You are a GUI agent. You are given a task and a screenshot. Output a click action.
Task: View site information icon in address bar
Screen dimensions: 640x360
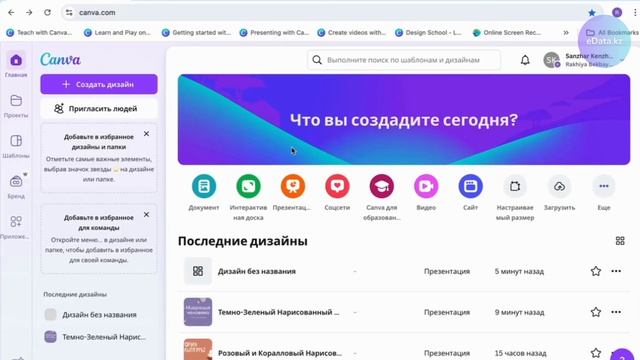(x=69, y=13)
